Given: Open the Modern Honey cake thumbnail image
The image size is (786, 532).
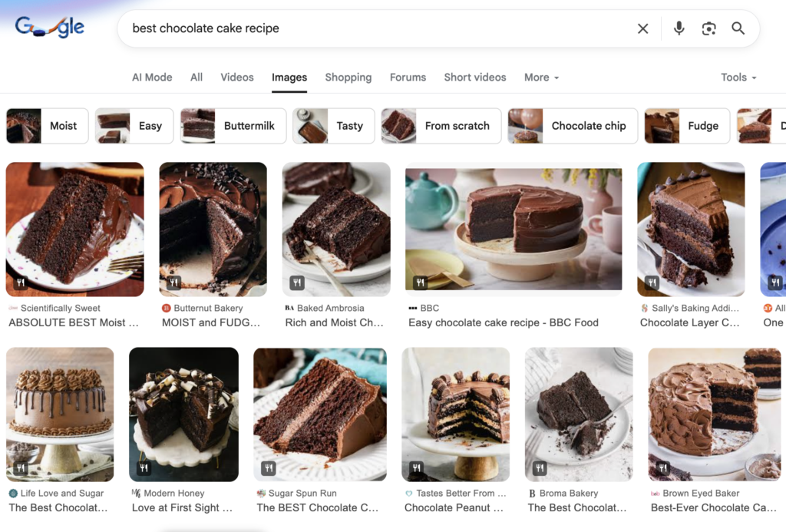Looking at the screenshot, I should 183,415.
